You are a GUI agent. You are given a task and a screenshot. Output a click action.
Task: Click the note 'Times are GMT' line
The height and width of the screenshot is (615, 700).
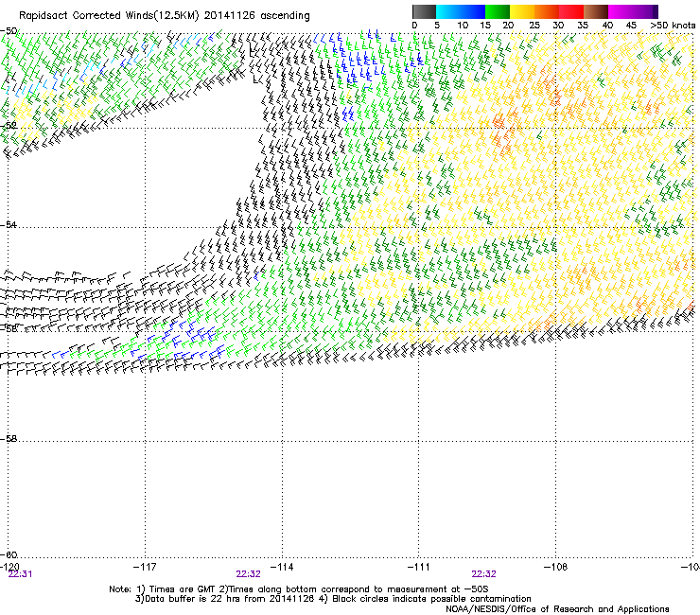tap(299, 589)
